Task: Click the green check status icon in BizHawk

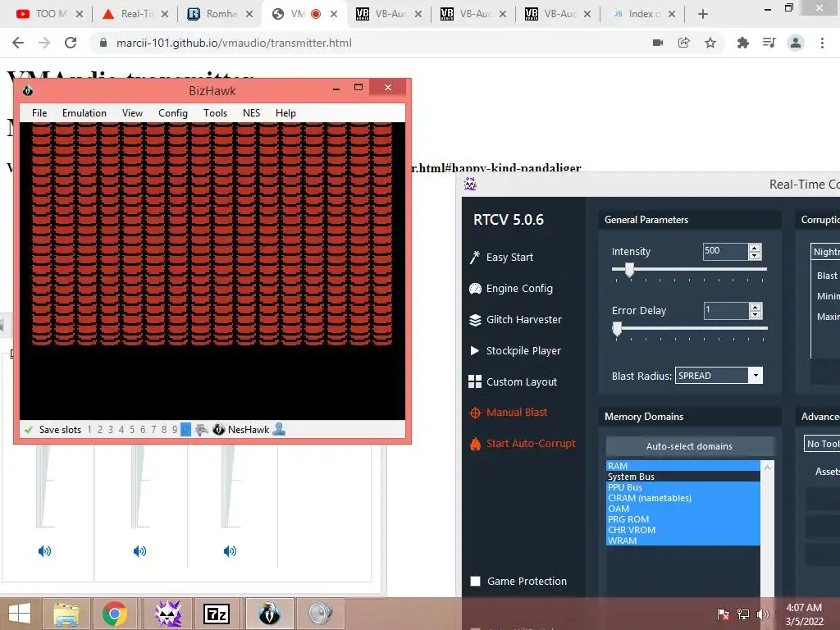Action: coord(29,430)
